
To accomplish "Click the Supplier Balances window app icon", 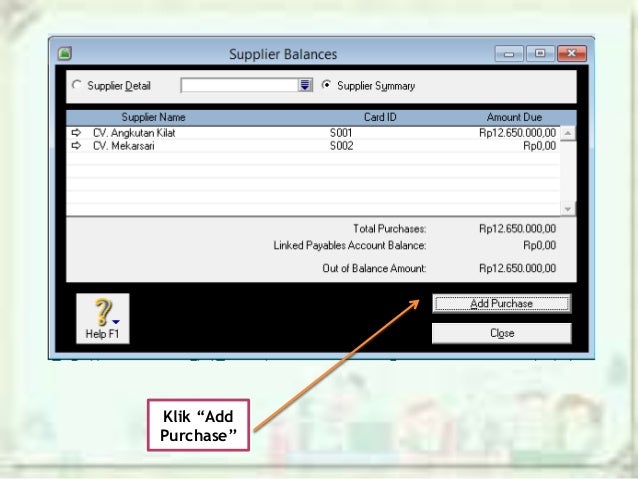I will pos(65,53).
